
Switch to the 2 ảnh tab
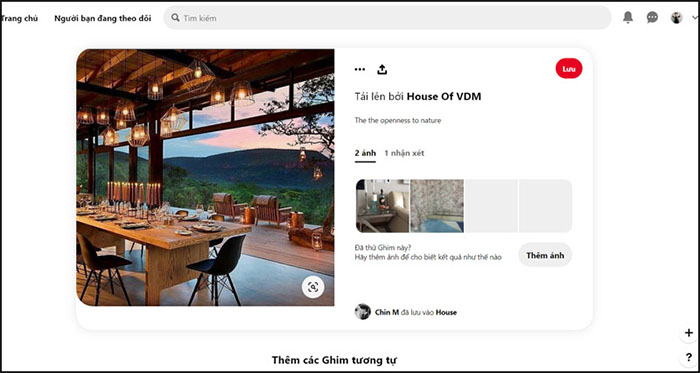[365, 153]
